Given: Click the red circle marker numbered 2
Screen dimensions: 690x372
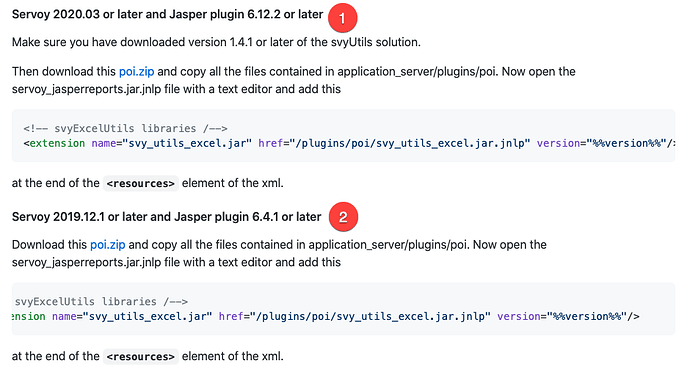Looking at the screenshot, I should pos(343,217).
